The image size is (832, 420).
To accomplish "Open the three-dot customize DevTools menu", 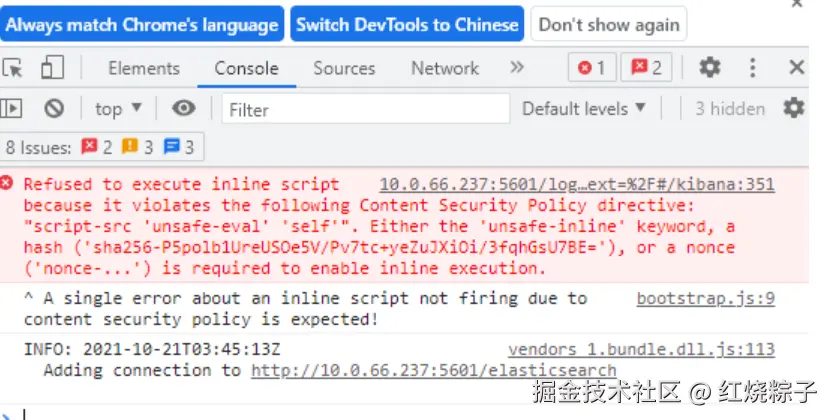I will tap(752, 67).
